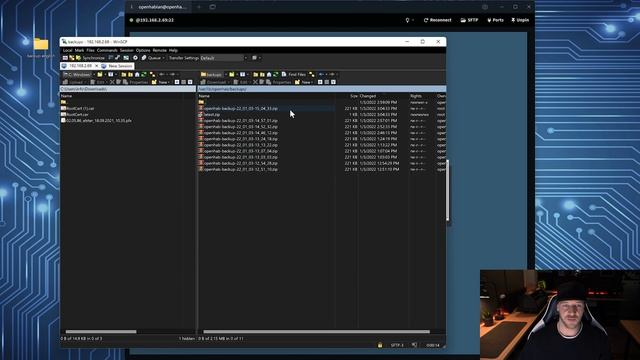
Task: Click the local panel horizontal scrollbar
Action: coord(101,332)
